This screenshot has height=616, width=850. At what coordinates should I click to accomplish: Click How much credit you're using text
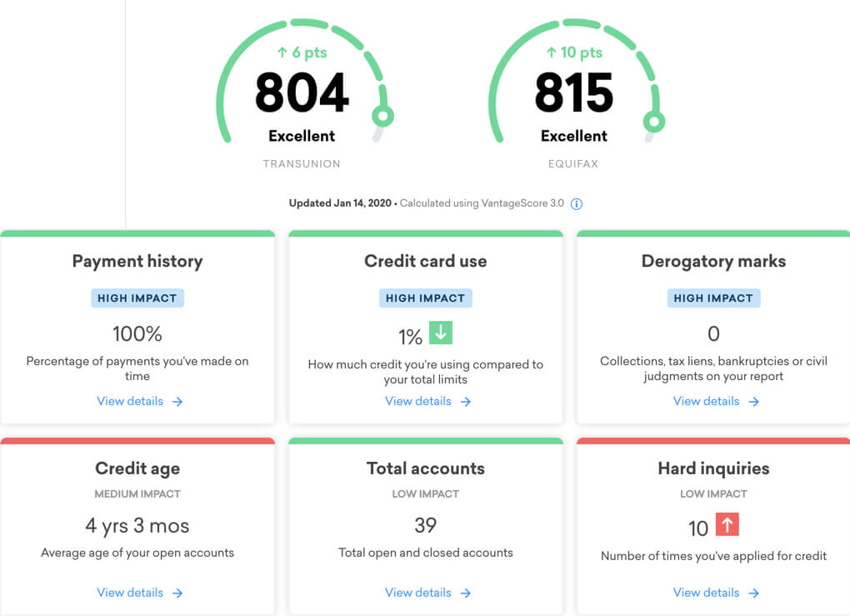(426, 372)
